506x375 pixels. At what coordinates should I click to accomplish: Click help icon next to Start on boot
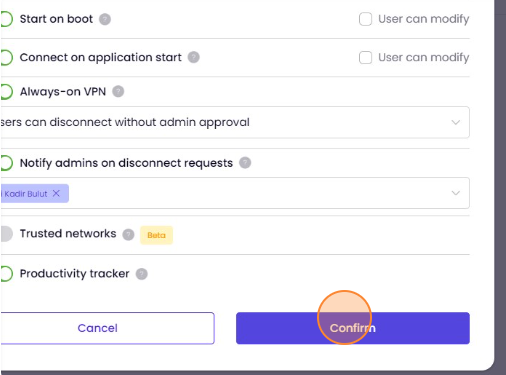tap(105, 19)
